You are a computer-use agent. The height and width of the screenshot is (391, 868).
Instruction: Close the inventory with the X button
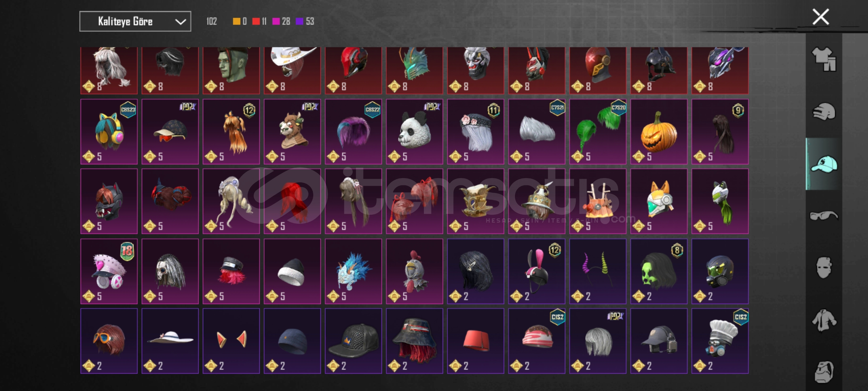(x=821, y=17)
